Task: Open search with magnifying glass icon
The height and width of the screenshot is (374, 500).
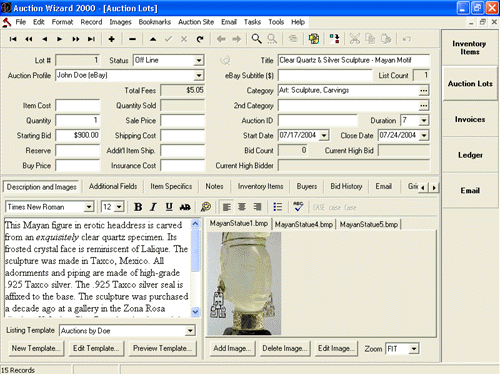Action: click(256, 39)
